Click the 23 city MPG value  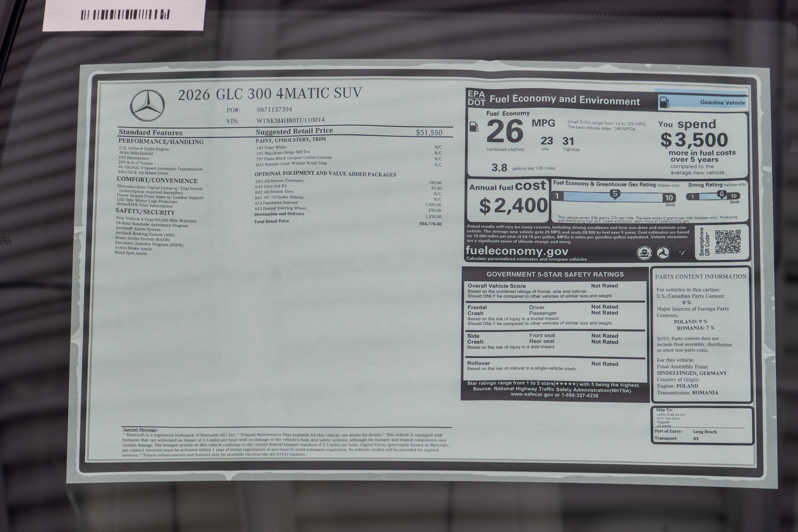click(547, 140)
